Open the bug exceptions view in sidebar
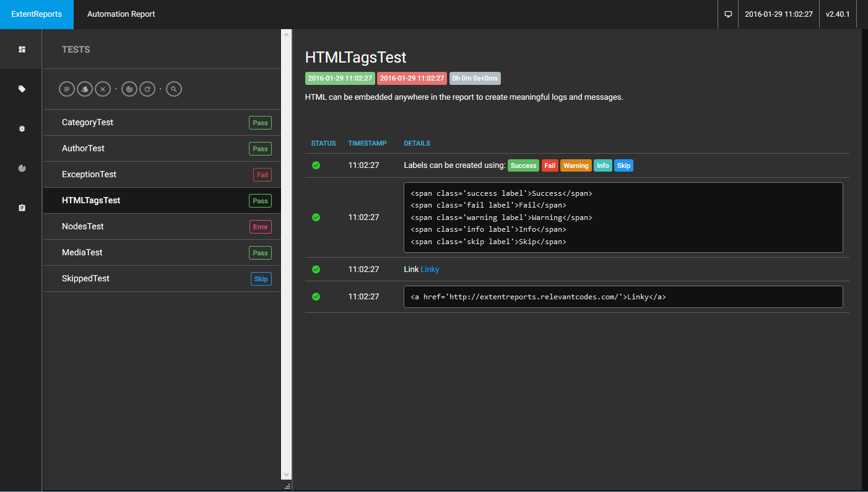 pos(22,129)
